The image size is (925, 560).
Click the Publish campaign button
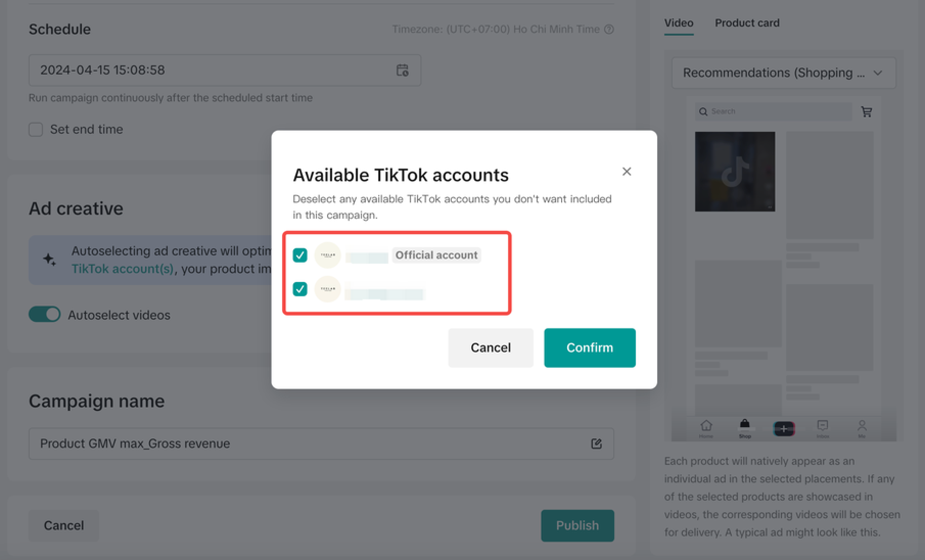(577, 525)
